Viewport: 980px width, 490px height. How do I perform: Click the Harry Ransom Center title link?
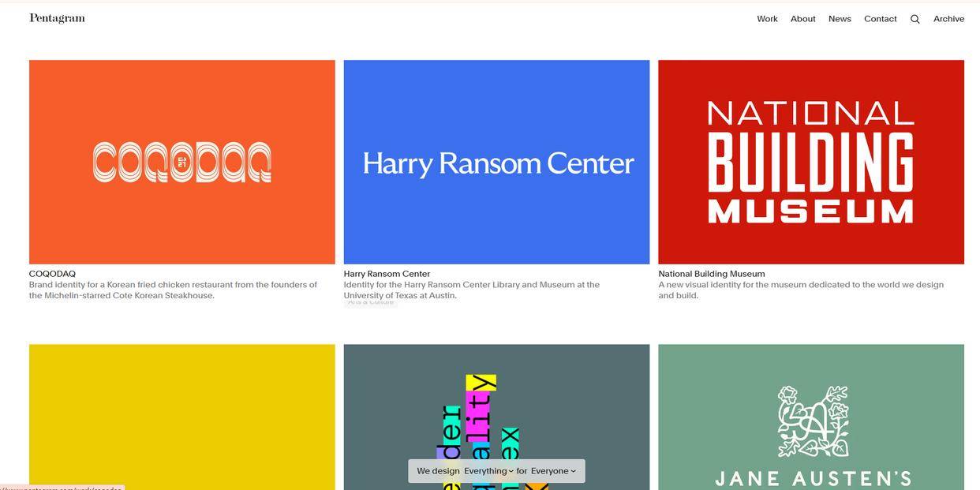point(387,274)
